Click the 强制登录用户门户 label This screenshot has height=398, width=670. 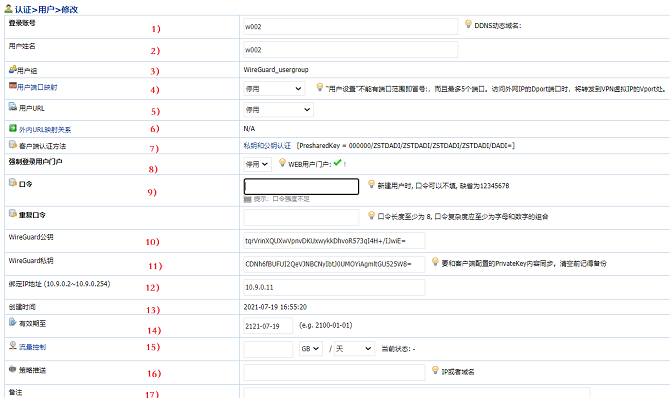pyautogui.click(x=35, y=162)
